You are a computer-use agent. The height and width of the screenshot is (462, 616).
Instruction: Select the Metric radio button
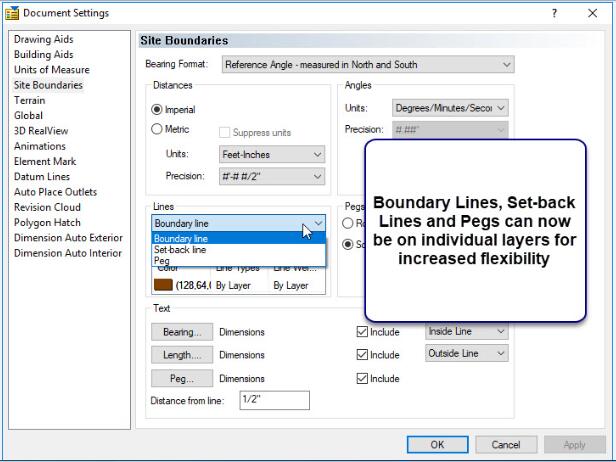[157, 129]
